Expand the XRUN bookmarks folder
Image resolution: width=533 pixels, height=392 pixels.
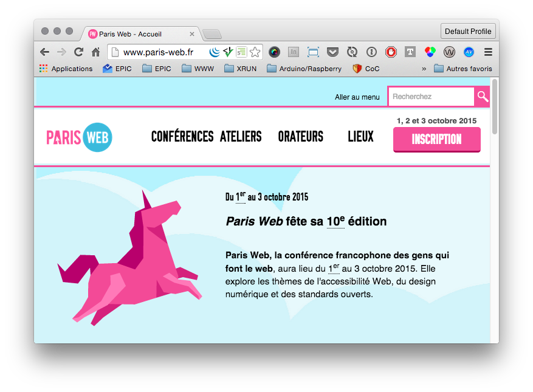pyautogui.click(x=240, y=69)
